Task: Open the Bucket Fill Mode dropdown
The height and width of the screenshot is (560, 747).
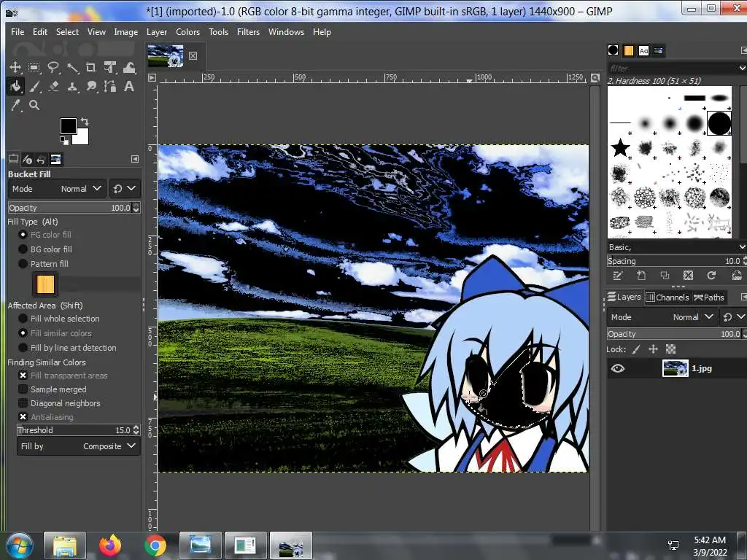Action: pos(57,189)
